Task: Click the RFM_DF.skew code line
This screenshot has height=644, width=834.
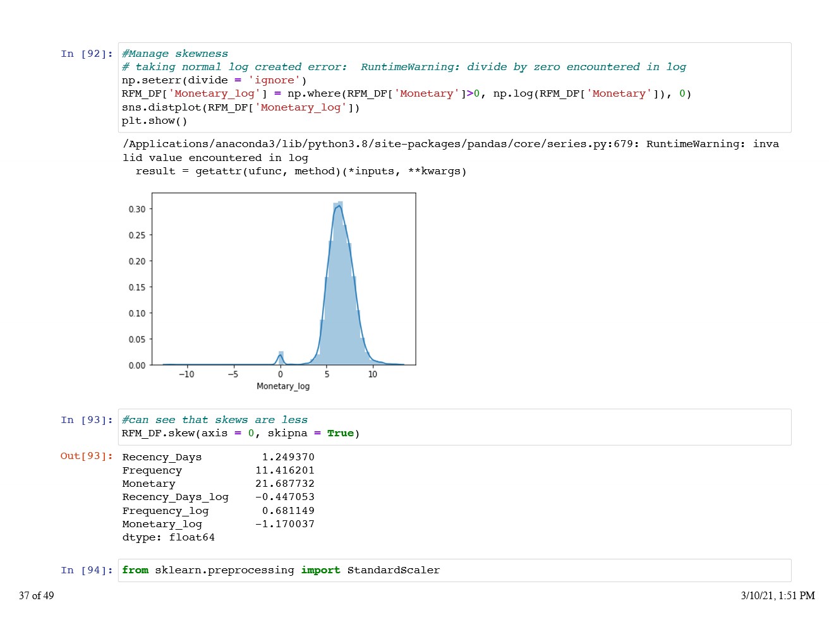Action: pyautogui.click(x=240, y=433)
